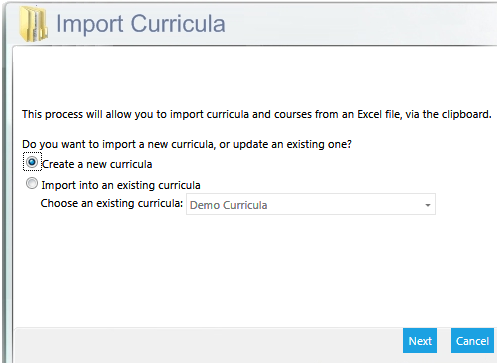This screenshot has width=497, height=363.
Task: Click empty white area below the curricula dropdown
Action: coord(253,270)
